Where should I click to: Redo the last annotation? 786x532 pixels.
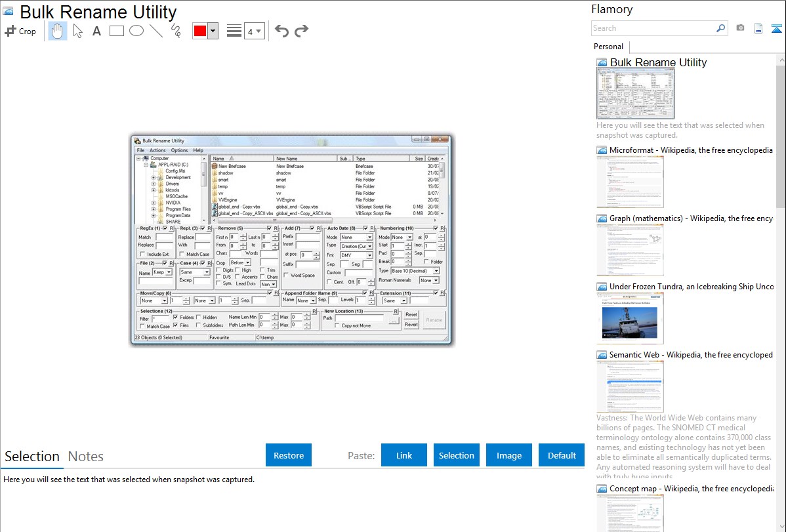pos(301,31)
